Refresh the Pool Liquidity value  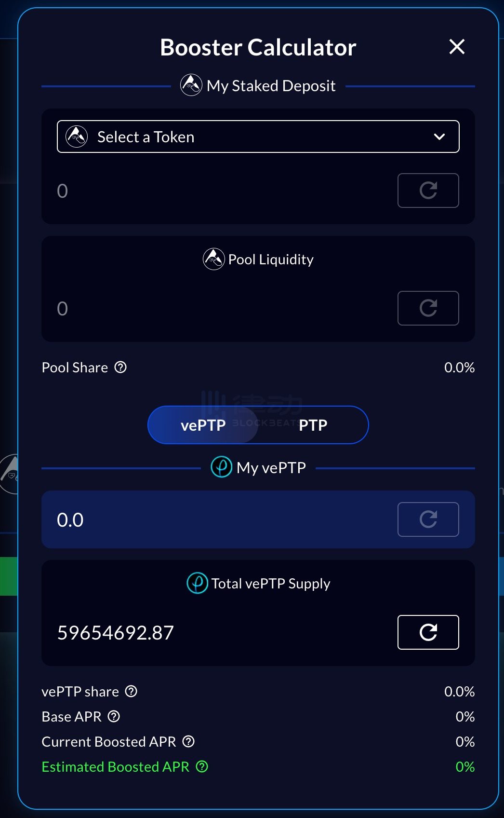coord(428,308)
